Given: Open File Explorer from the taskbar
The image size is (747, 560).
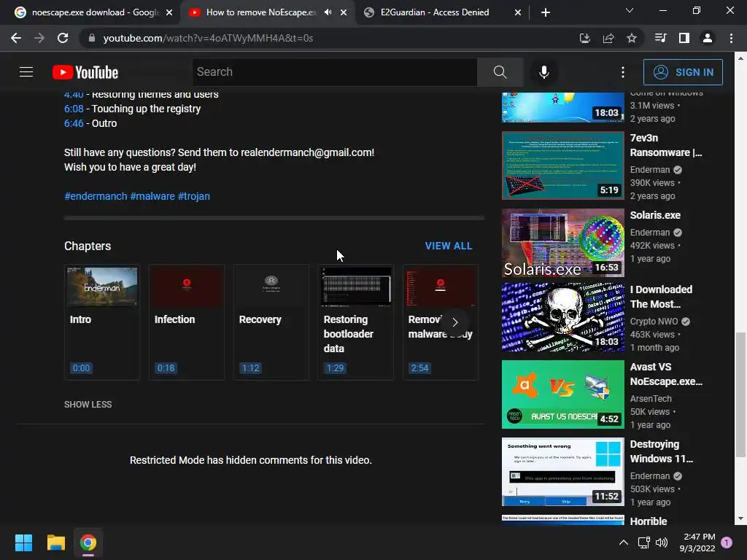Looking at the screenshot, I should (x=55, y=542).
